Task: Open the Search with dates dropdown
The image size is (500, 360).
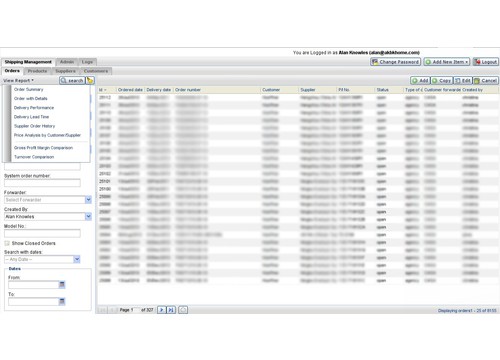Action: point(77,259)
